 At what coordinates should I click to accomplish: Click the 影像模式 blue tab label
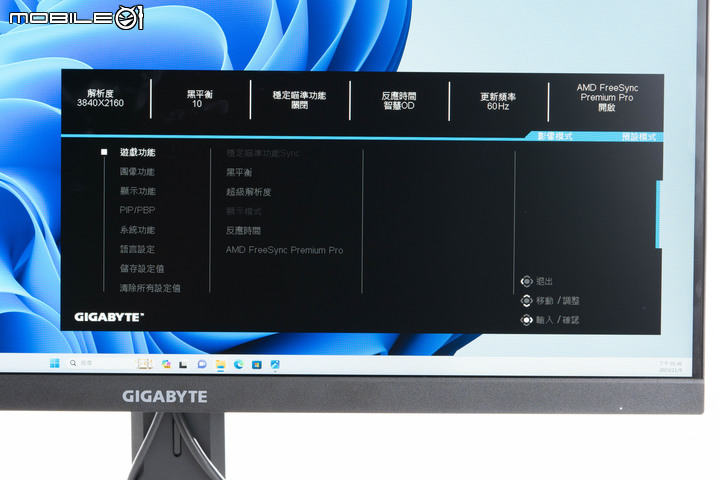tap(555, 136)
